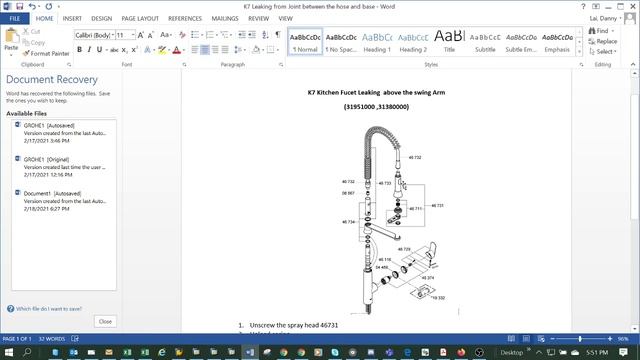The width and height of the screenshot is (640, 360).
Task: Open Document1 [Autosaved] recovered file
Action: tap(64, 201)
